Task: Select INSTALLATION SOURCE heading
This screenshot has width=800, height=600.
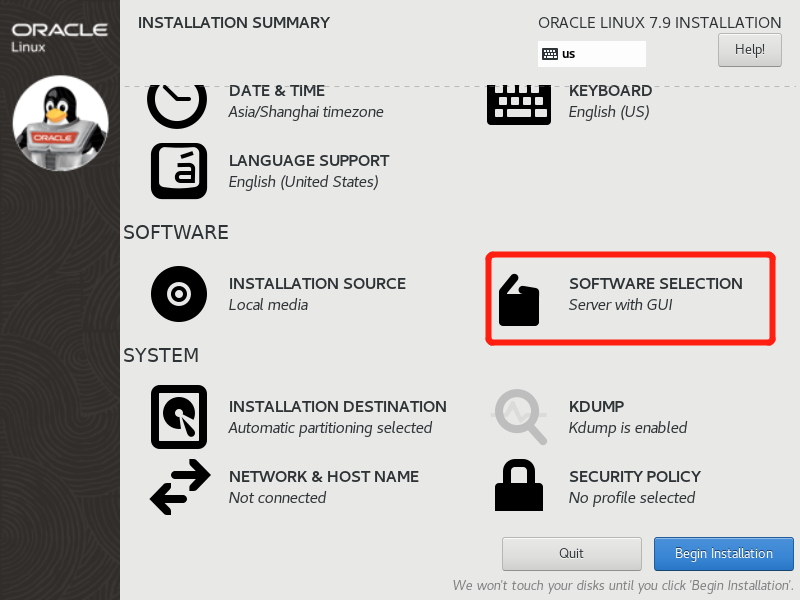Action: click(x=317, y=284)
